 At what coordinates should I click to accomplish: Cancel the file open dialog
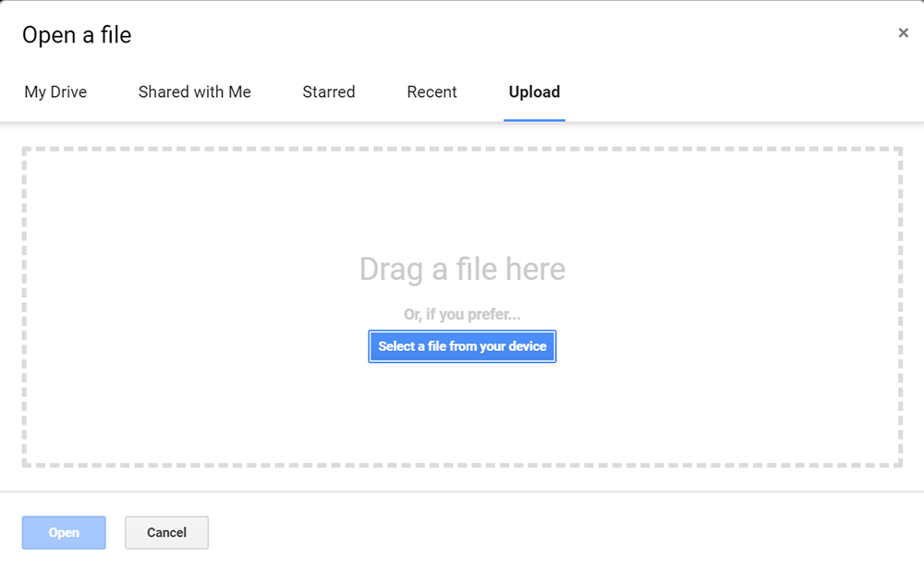(166, 533)
